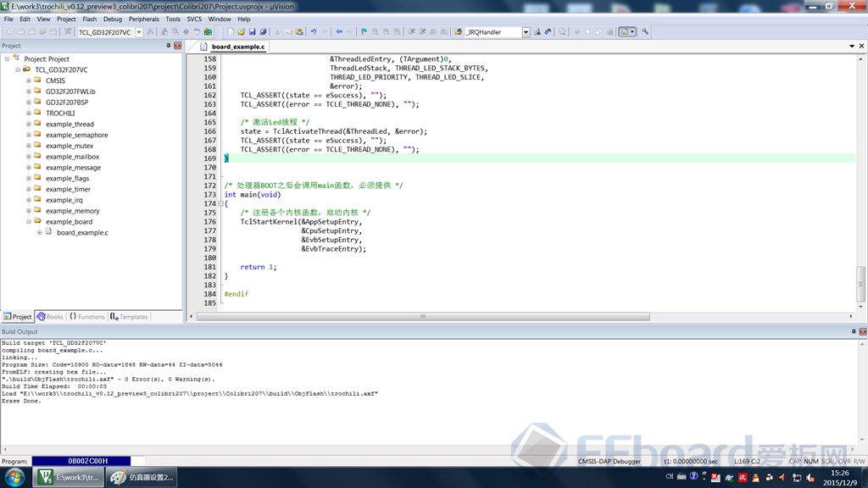Viewport: 868px width, 488px height.
Task: Click the Insert Bookmark flag icon
Action: [364, 32]
